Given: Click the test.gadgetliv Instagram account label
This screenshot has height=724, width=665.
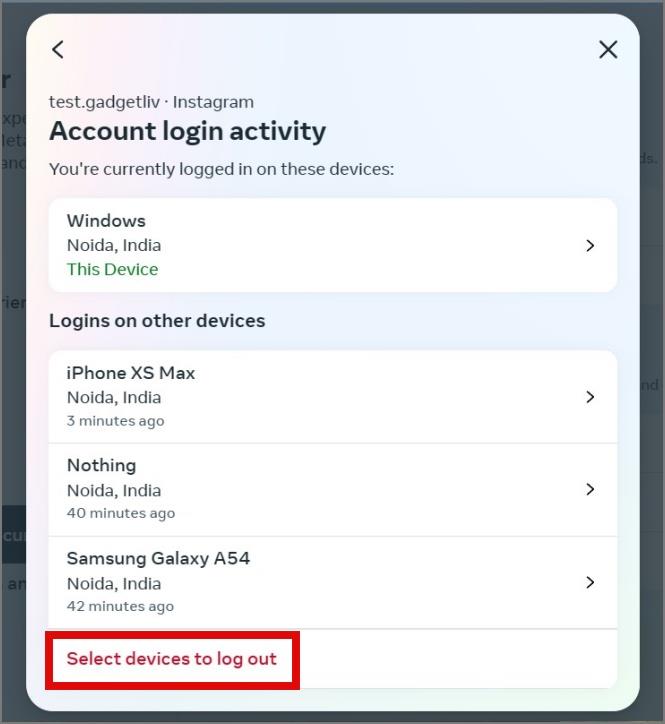Looking at the screenshot, I should click(x=151, y=102).
